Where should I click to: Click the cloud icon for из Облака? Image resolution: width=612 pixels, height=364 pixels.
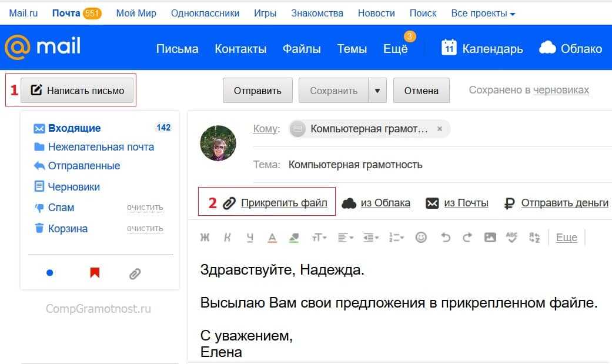click(x=349, y=203)
